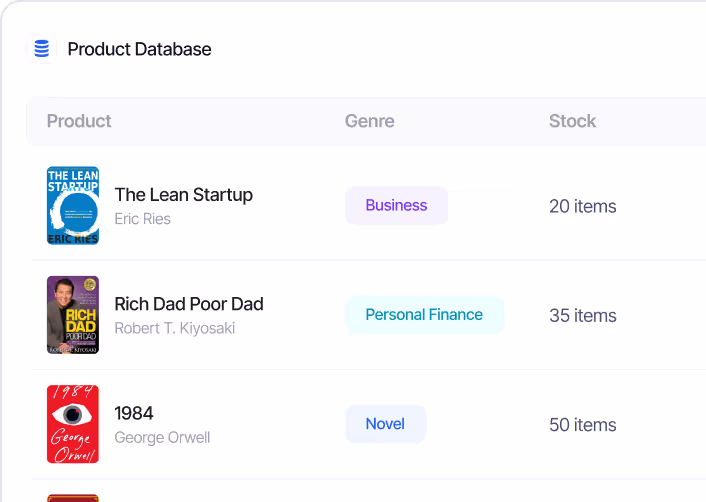Select the Personal Finance genre tag

click(x=424, y=315)
